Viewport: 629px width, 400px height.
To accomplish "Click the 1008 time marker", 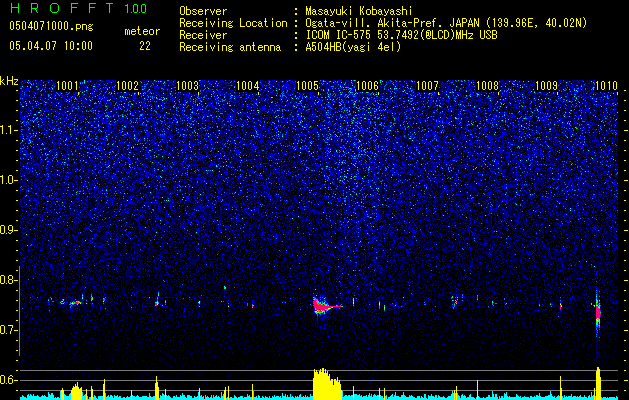I will click(487, 86).
